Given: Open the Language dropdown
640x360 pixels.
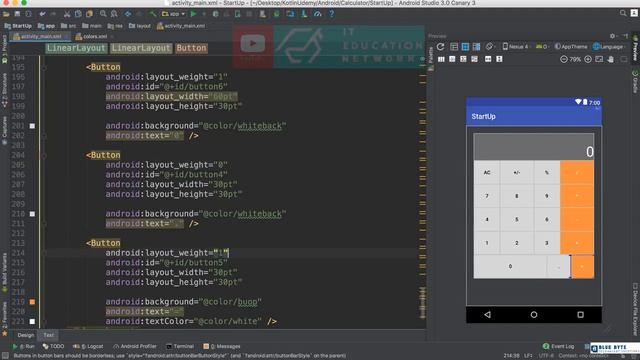Looking at the screenshot, I should pyautogui.click(x=608, y=47).
